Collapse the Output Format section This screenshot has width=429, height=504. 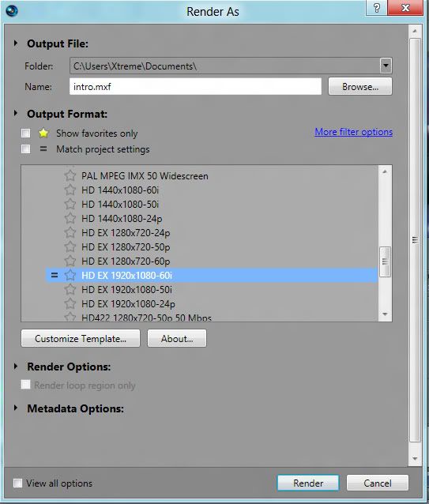tap(16, 113)
